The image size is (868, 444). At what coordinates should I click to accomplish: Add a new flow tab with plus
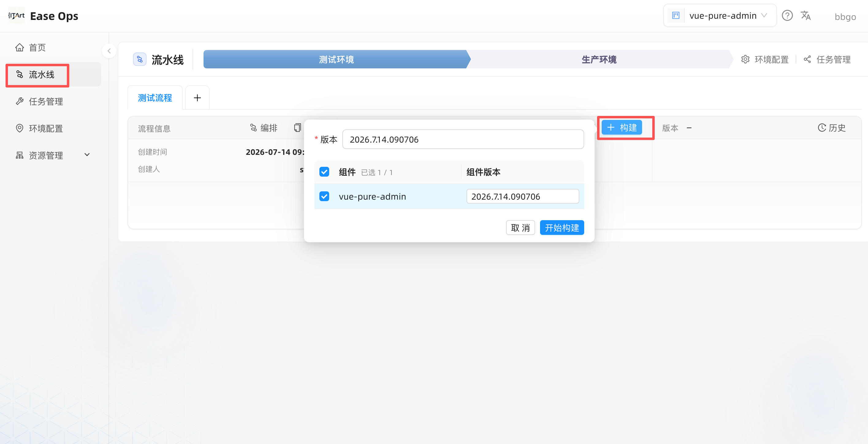(197, 98)
